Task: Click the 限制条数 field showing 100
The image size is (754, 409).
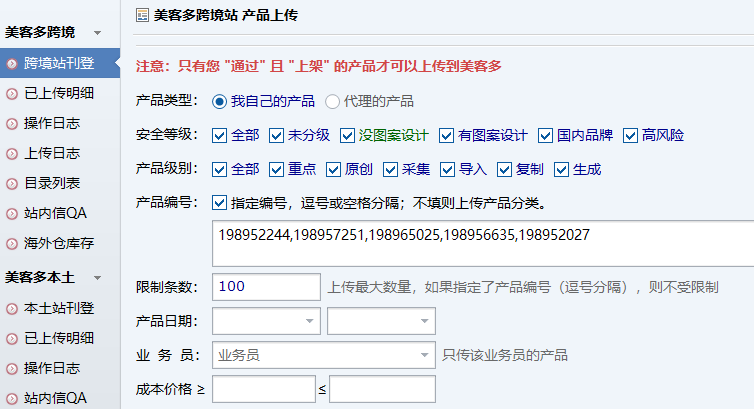Action: [266, 287]
